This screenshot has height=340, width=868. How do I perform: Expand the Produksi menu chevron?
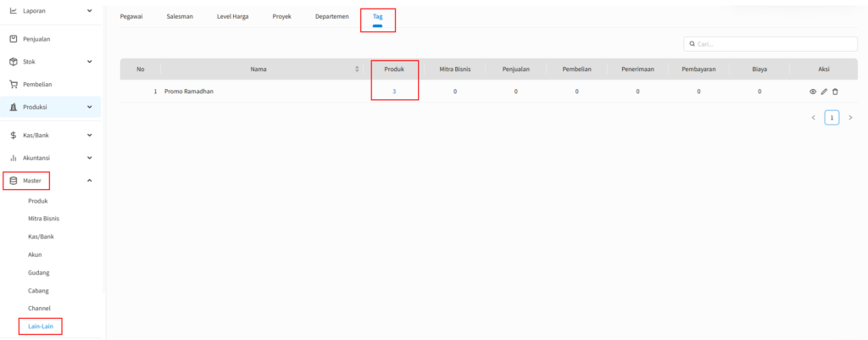coord(90,107)
